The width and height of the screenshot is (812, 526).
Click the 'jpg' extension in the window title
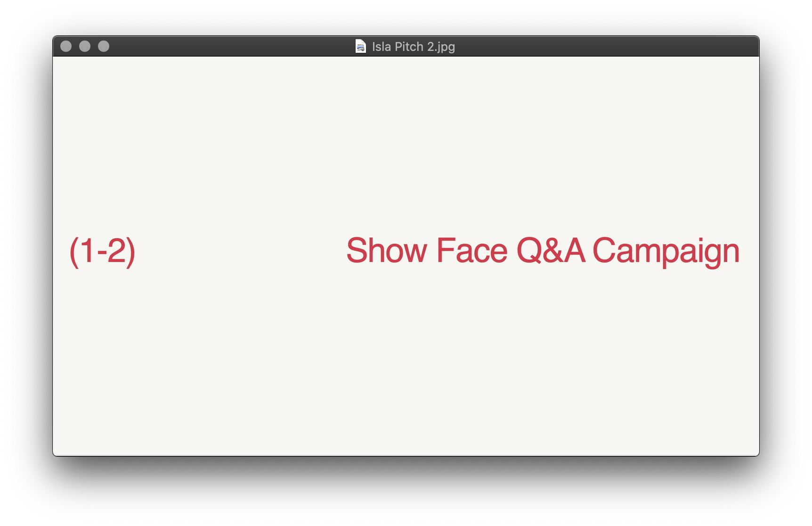tap(445, 48)
